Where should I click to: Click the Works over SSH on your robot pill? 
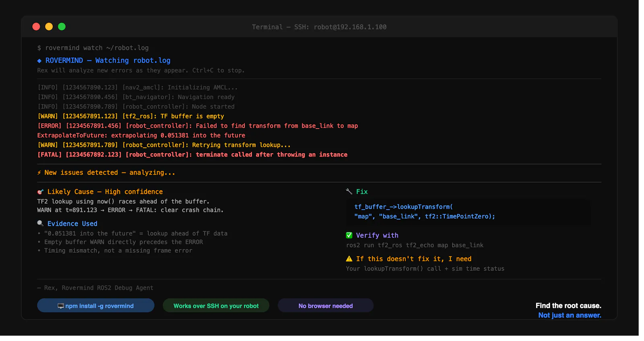[216, 306]
